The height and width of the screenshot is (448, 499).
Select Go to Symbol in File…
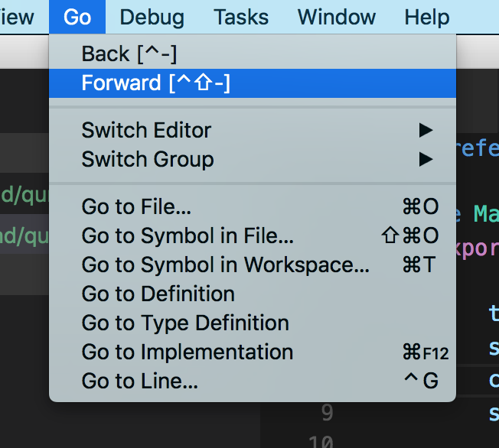click(x=188, y=235)
